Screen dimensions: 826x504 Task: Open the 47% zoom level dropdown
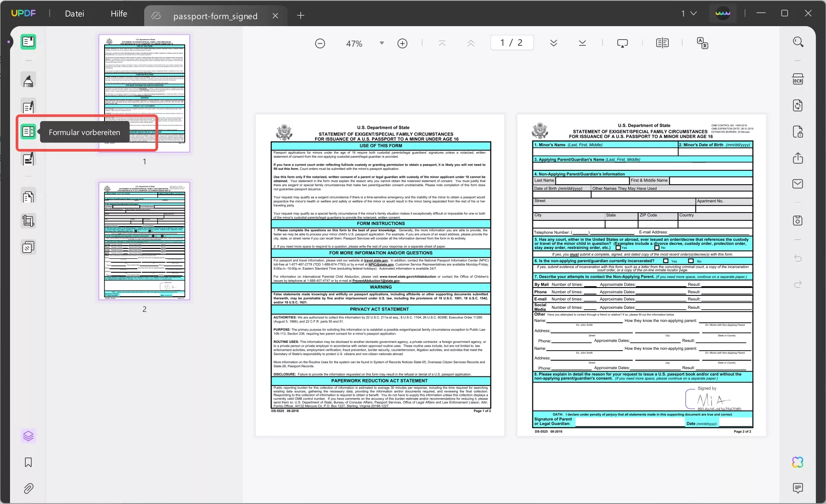pyautogui.click(x=382, y=43)
